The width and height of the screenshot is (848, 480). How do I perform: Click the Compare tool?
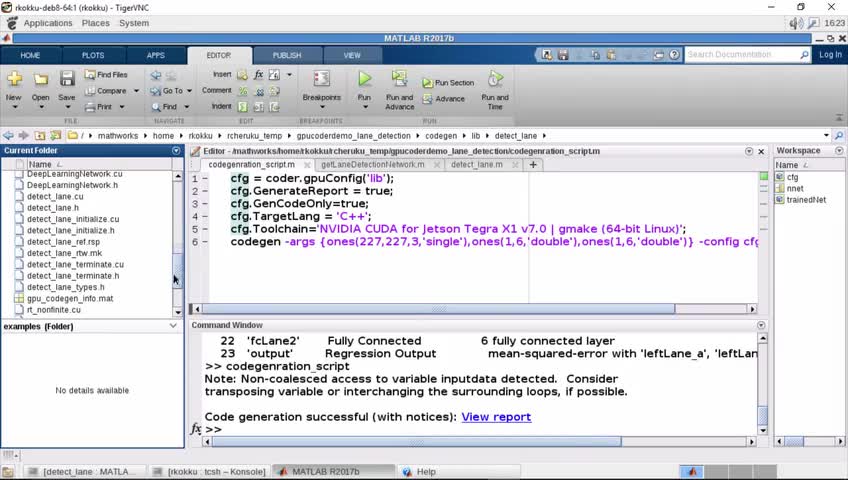click(x=106, y=91)
